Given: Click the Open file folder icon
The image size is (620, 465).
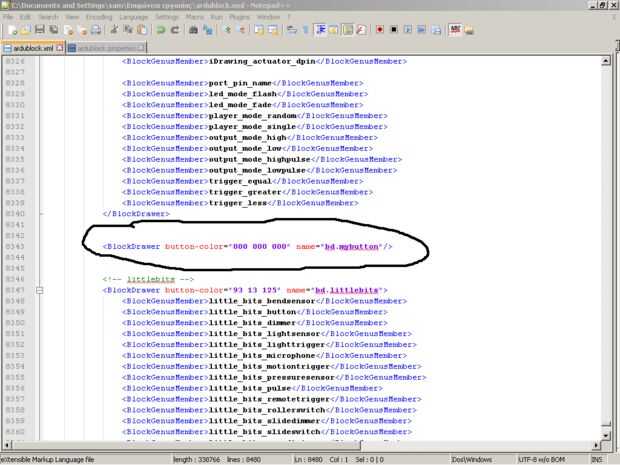Looking at the screenshot, I should point(26,30).
